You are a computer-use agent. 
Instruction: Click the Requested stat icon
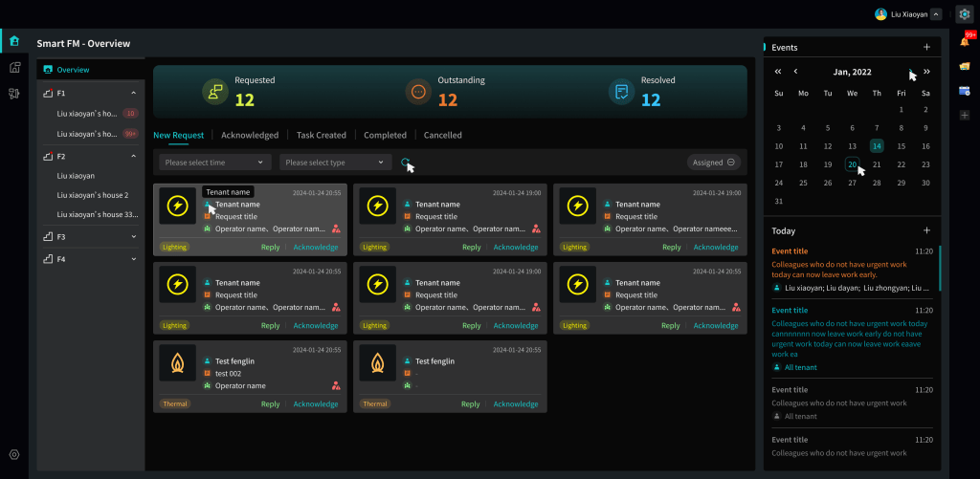(215, 92)
